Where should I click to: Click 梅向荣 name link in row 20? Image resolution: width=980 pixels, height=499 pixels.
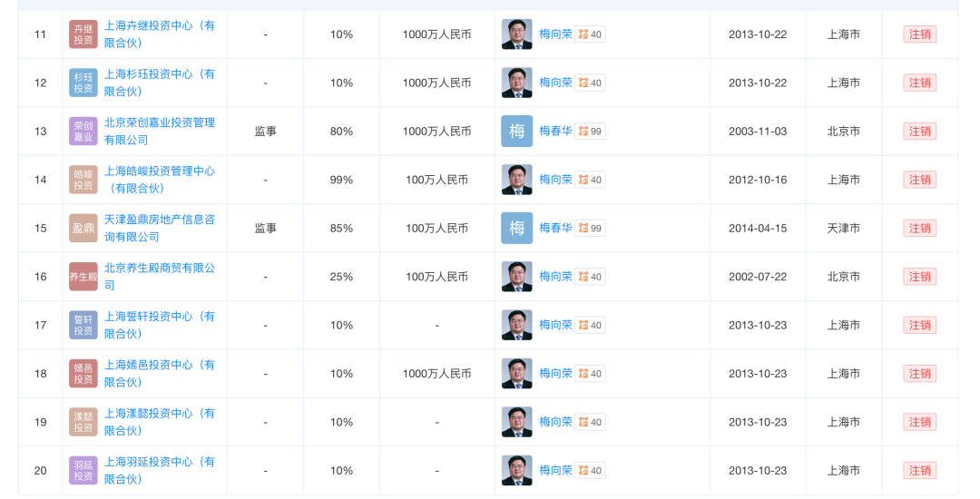coord(555,470)
